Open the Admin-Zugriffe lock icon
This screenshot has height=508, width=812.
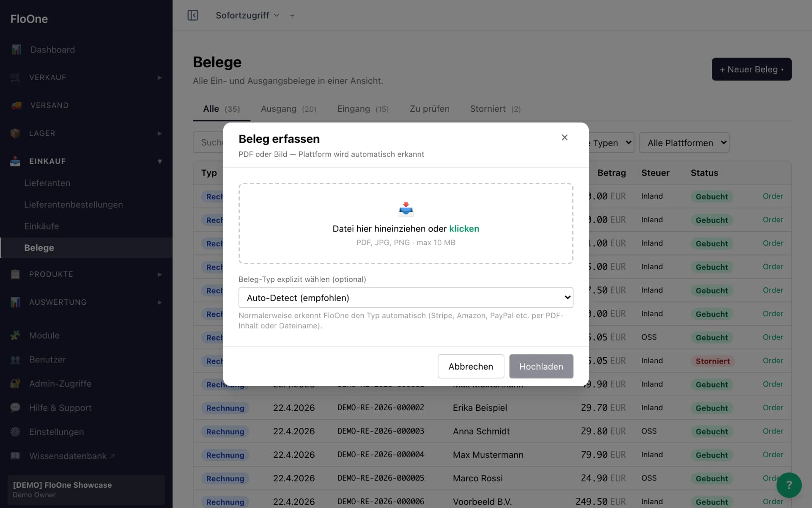(15, 384)
